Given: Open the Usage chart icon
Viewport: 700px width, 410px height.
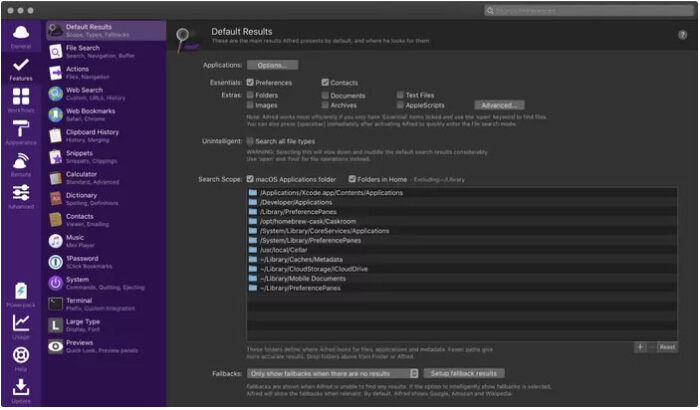Looking at the screenshot, I should [21, 323].
